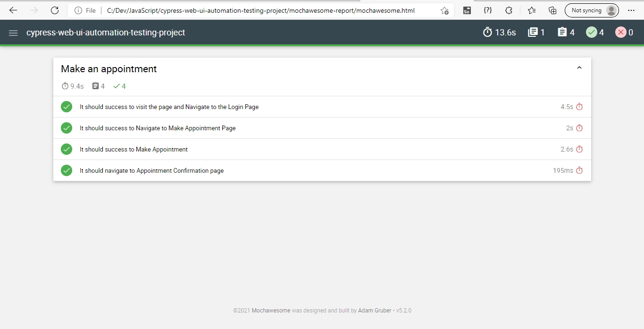Viewport: 644px width, 329px height.
Task: Open the hamburger menu in report header
Action: (x=13, y=33)
